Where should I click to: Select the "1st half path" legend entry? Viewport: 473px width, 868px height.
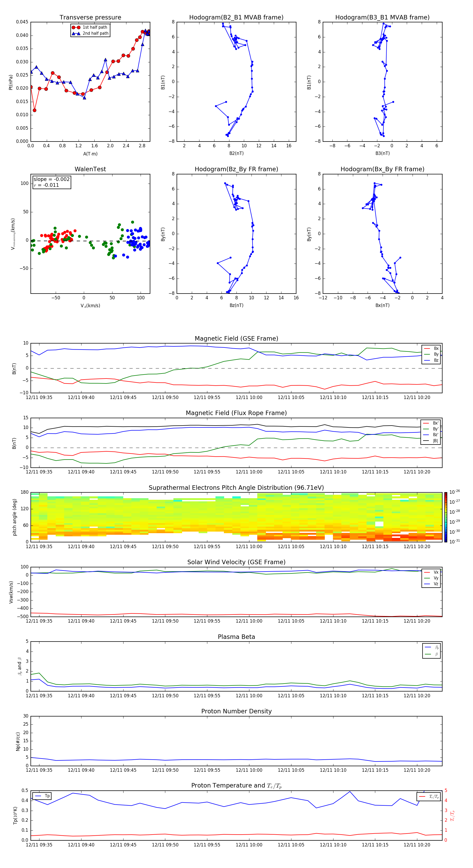[x=90, y=27]
